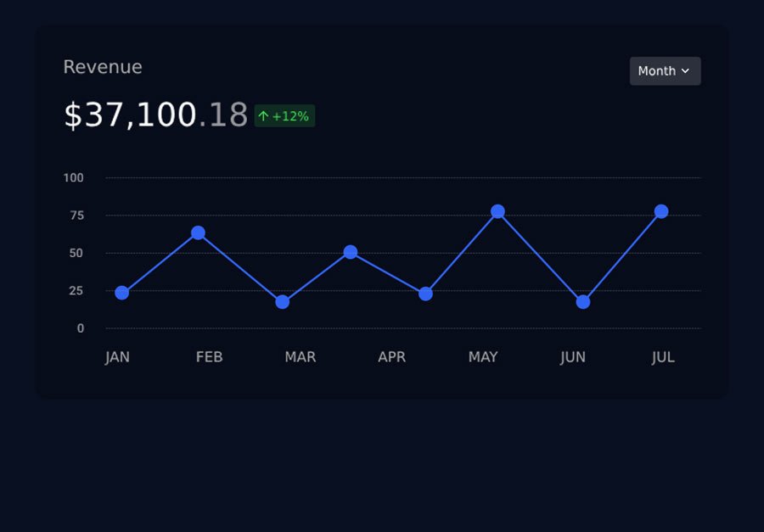Click the 100 y-axis label
This screenshot has width=764, height=532.
coord(74,178)
